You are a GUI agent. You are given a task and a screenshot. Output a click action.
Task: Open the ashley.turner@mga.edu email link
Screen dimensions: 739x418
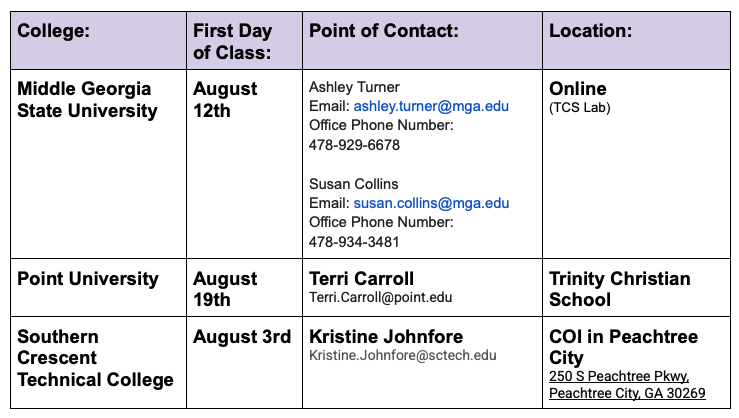click(431, 106)
